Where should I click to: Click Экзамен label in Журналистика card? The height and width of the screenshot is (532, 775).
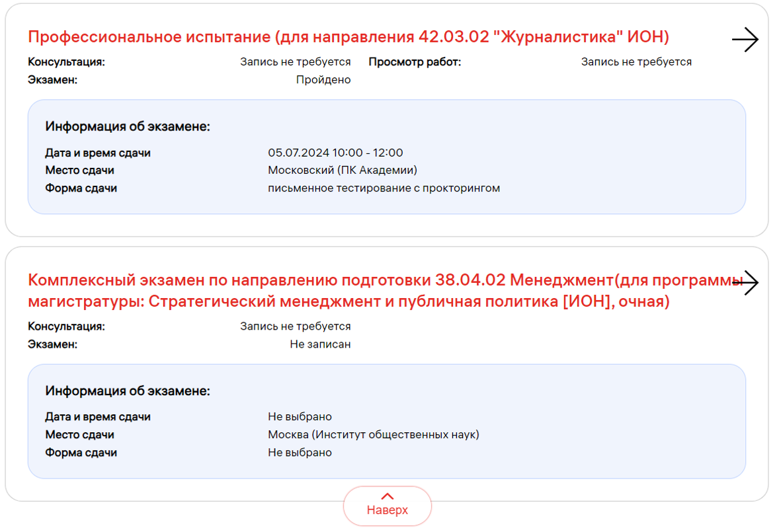coord(52,80)
